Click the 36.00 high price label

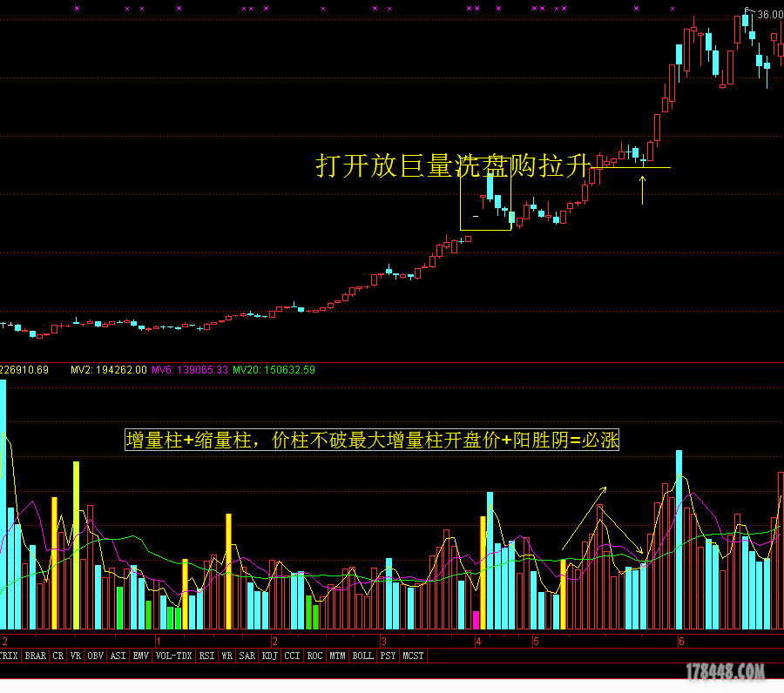coord(770,15)
